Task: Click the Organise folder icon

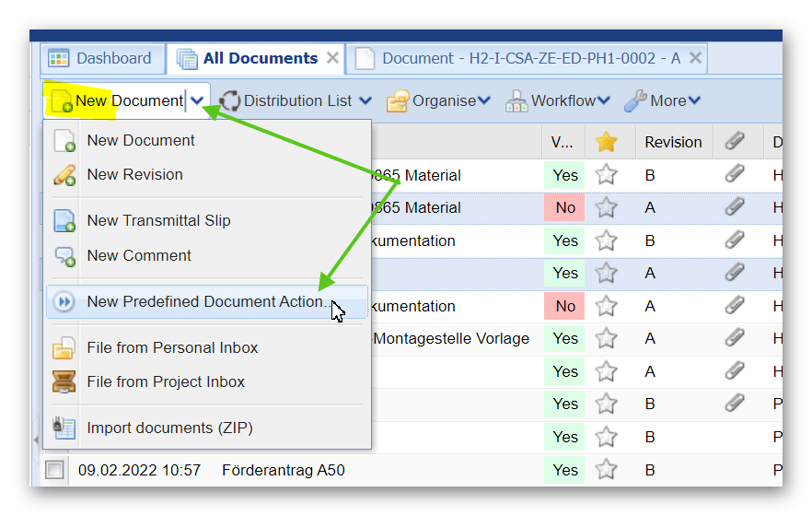Action: [398, 101]
